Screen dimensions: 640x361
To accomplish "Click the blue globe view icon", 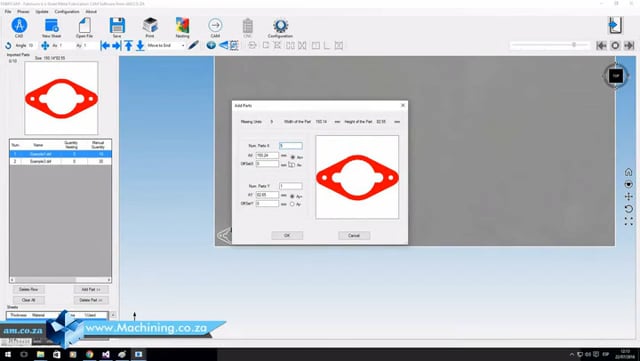I will (211, 45).
